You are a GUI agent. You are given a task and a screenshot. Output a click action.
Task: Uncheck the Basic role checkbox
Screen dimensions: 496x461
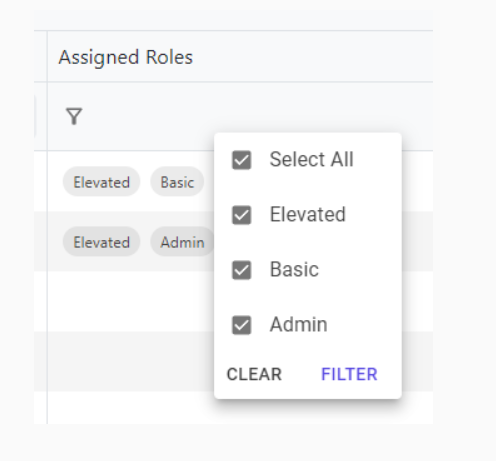pyautogui.click(x=241, y=270)
